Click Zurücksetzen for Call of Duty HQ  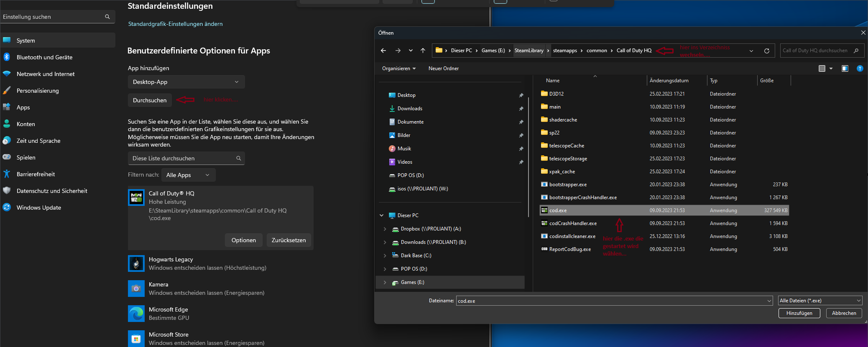pos(288,240)
